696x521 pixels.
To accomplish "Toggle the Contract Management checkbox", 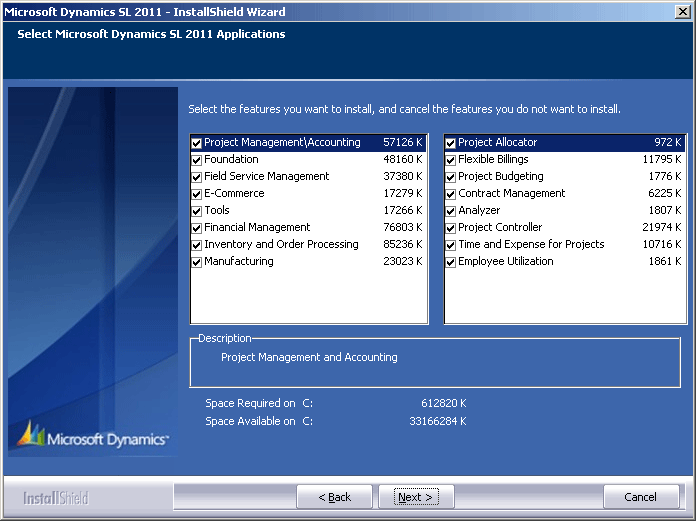I will 451,194.
